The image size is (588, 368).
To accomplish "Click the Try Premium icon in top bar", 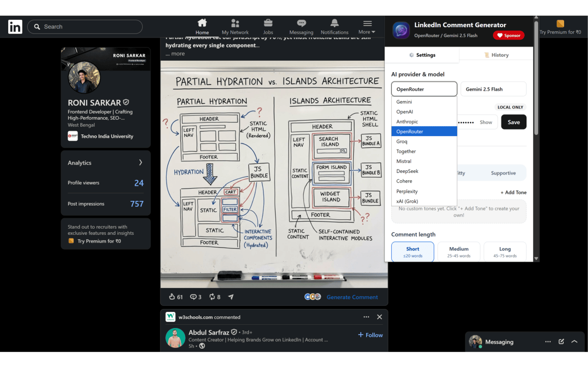I will (x=560, y=24).
